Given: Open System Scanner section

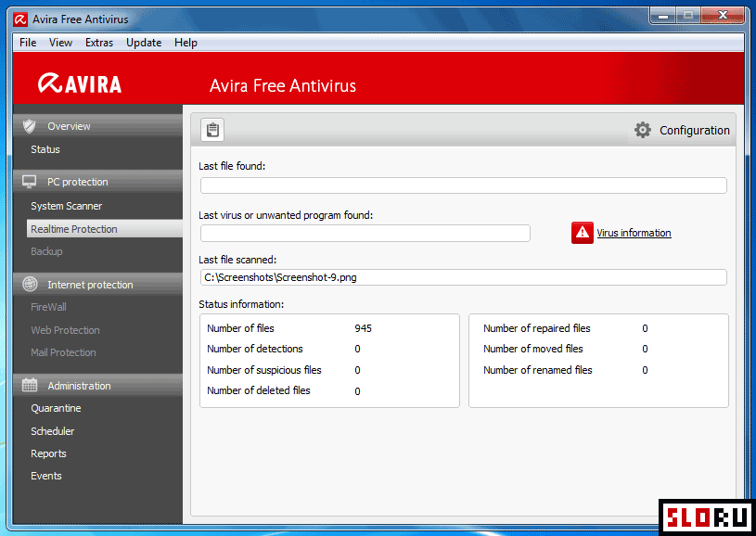Looking at the screenshot, I should pos(67,206).
